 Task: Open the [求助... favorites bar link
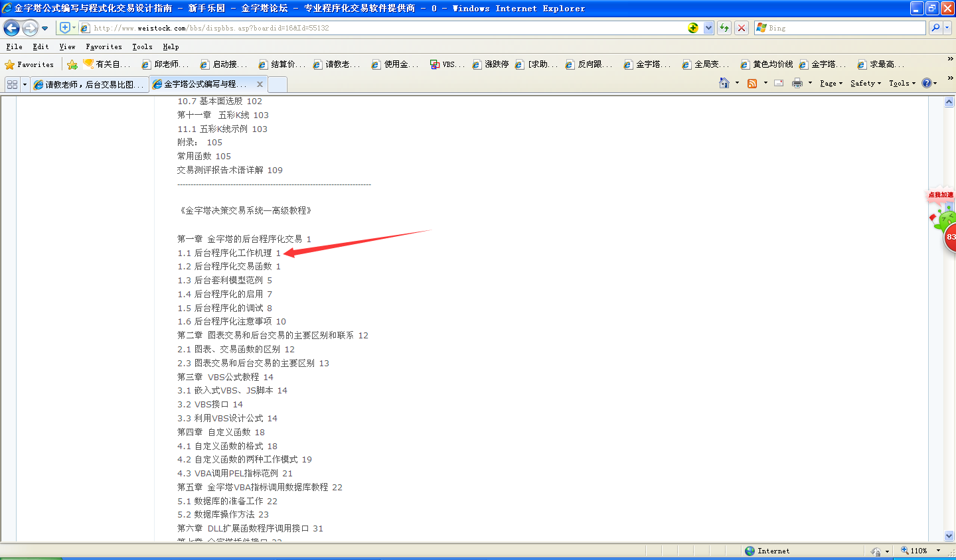536,64
